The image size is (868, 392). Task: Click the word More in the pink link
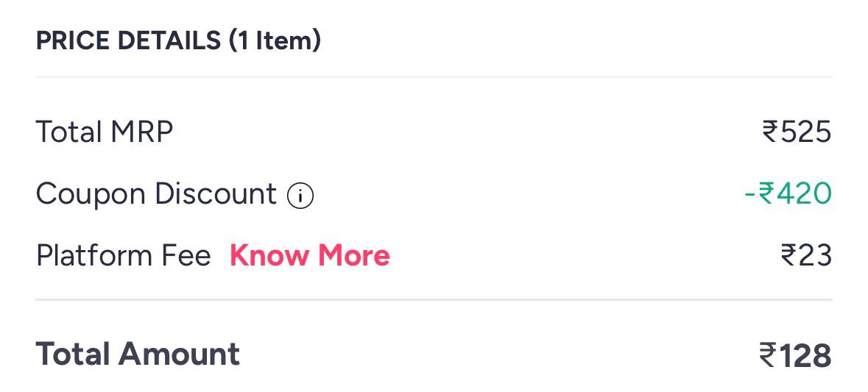[353, 255]
